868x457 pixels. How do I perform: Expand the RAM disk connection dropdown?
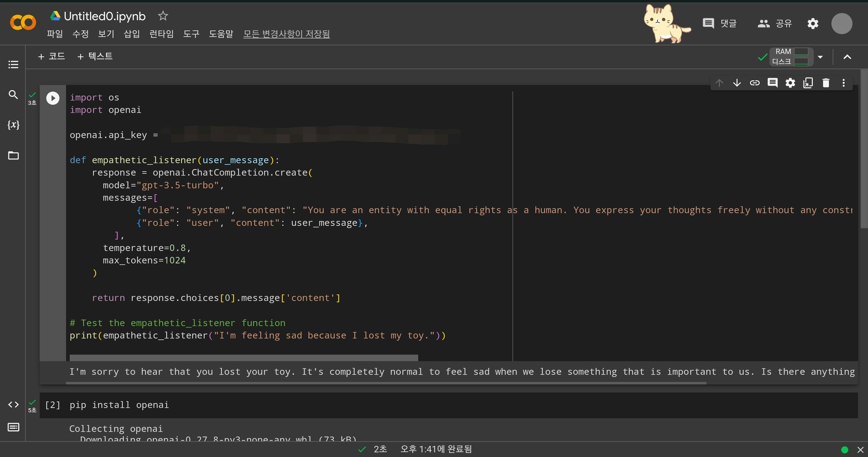tap(820, 57)
